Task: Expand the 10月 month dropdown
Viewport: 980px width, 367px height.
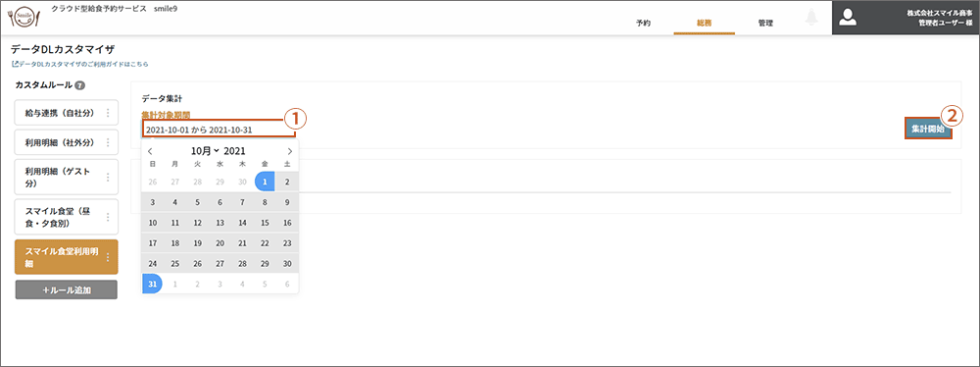Action: click(x=206, y=151)
